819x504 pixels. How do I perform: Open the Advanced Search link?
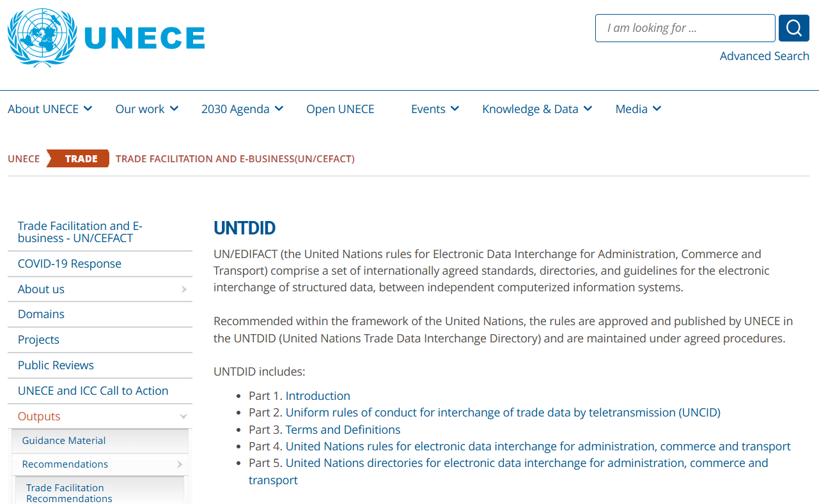pos(764,56)
